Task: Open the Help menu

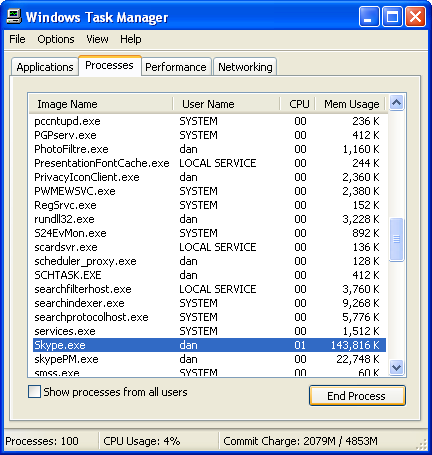Action: tap(131, 39)
